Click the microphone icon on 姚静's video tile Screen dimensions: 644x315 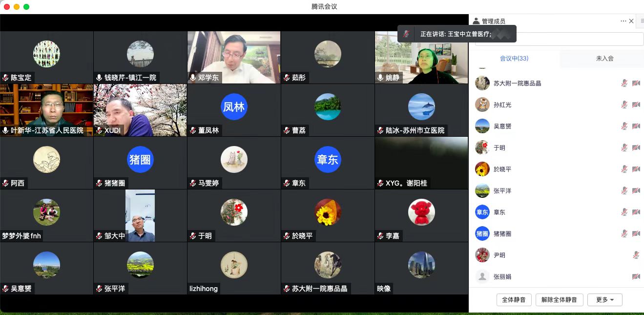tap(380, 78)
